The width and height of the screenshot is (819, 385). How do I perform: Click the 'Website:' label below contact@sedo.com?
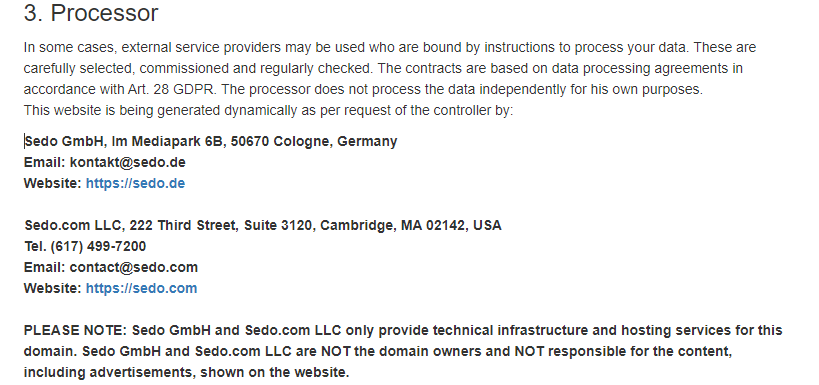53,288
